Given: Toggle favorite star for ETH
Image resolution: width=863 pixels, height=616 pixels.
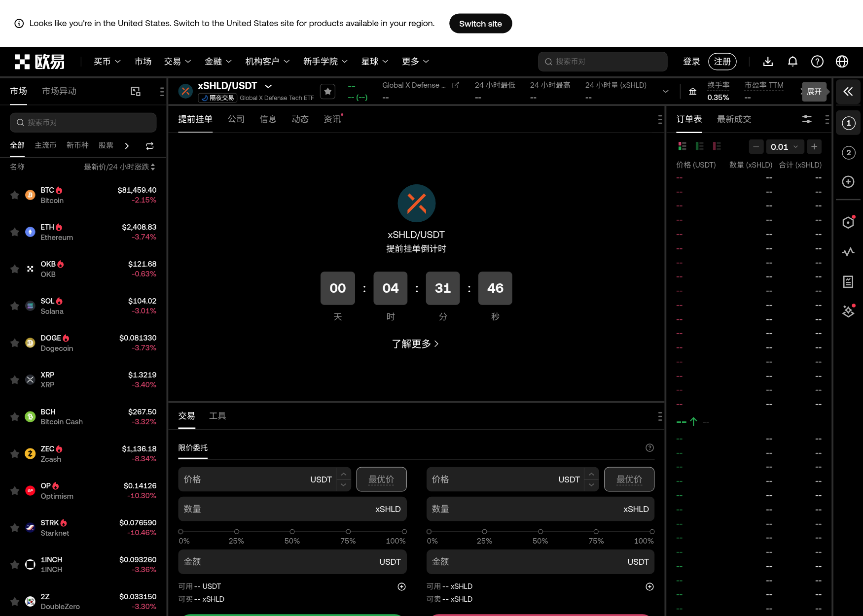Looking at the screenshot, I should click(x=15, y=232).
